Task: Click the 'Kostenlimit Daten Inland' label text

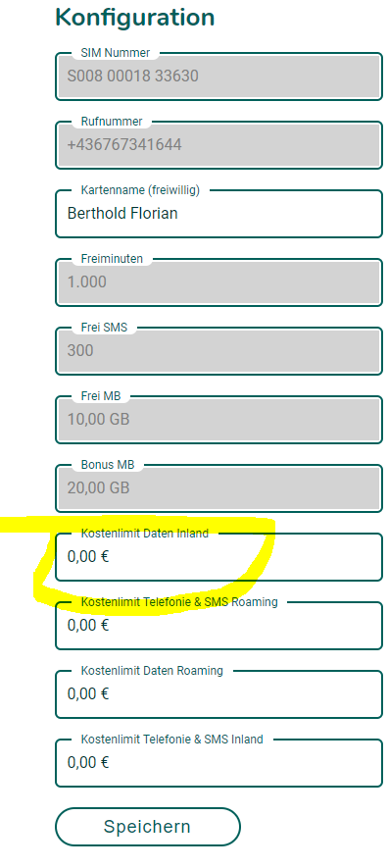Action: click(x=145, y=534)
